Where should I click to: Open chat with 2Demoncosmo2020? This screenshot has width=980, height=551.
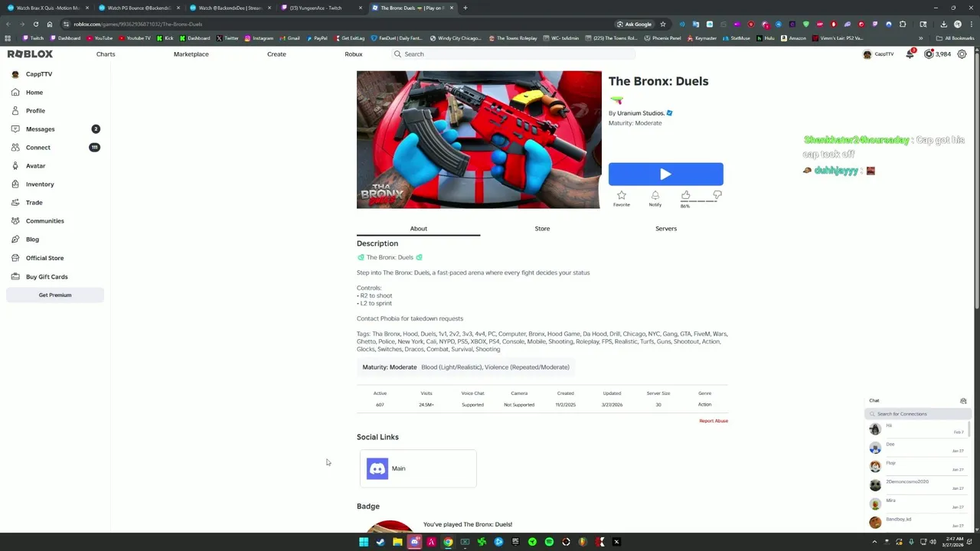pos(917,485)
